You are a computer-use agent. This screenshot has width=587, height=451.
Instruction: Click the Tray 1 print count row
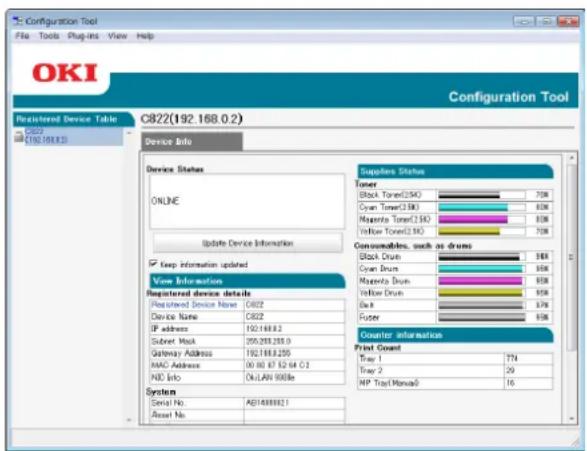(455, 359)
